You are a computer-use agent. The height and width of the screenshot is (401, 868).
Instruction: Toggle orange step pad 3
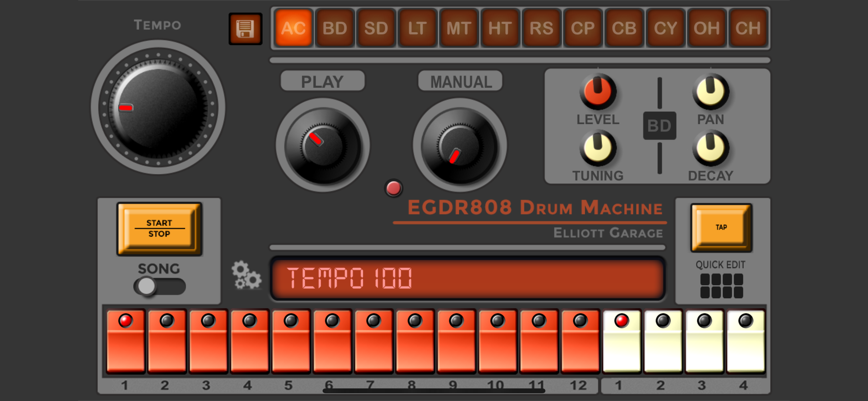click(208, 341)
